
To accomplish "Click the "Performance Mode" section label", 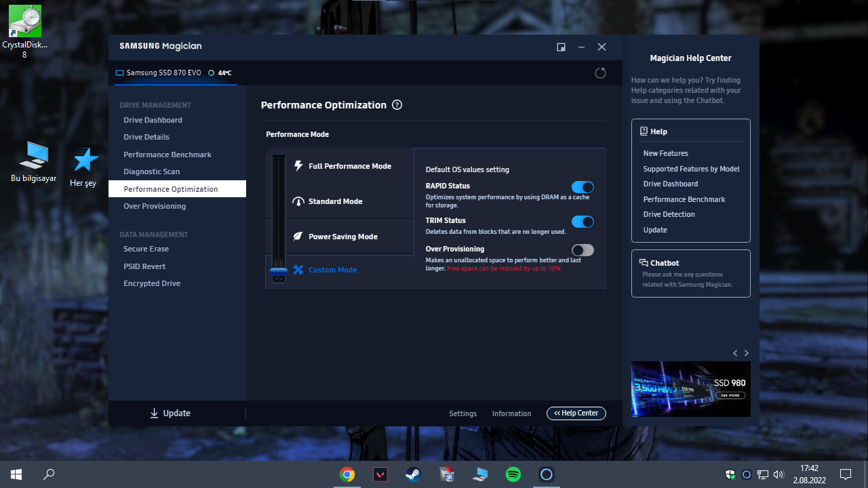I will pos(297,134).
